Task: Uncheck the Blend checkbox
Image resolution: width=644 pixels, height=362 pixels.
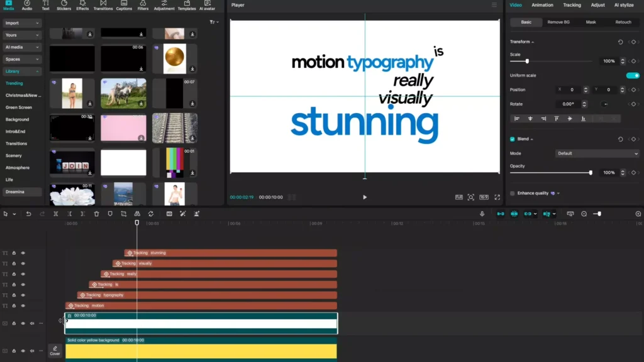Action: click(512, 139)
